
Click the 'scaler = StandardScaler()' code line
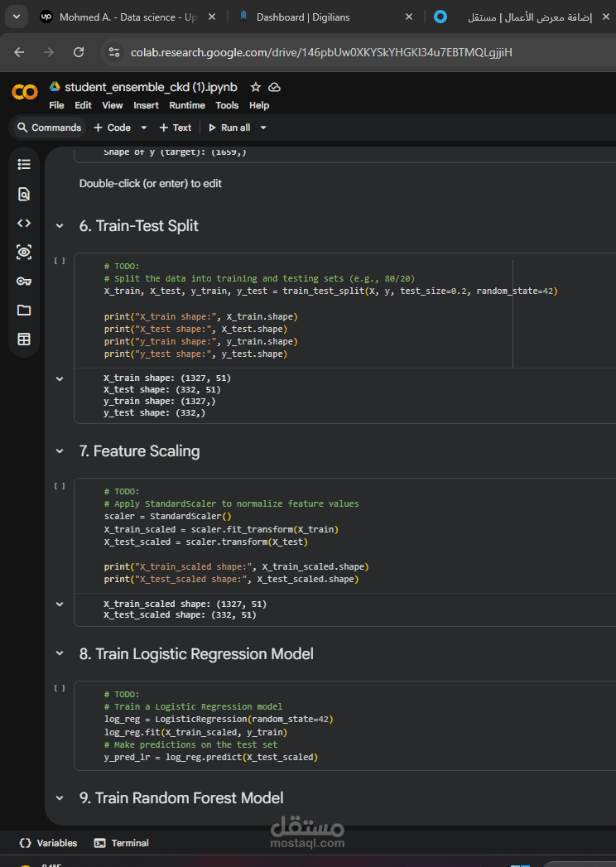click(168, 517)
